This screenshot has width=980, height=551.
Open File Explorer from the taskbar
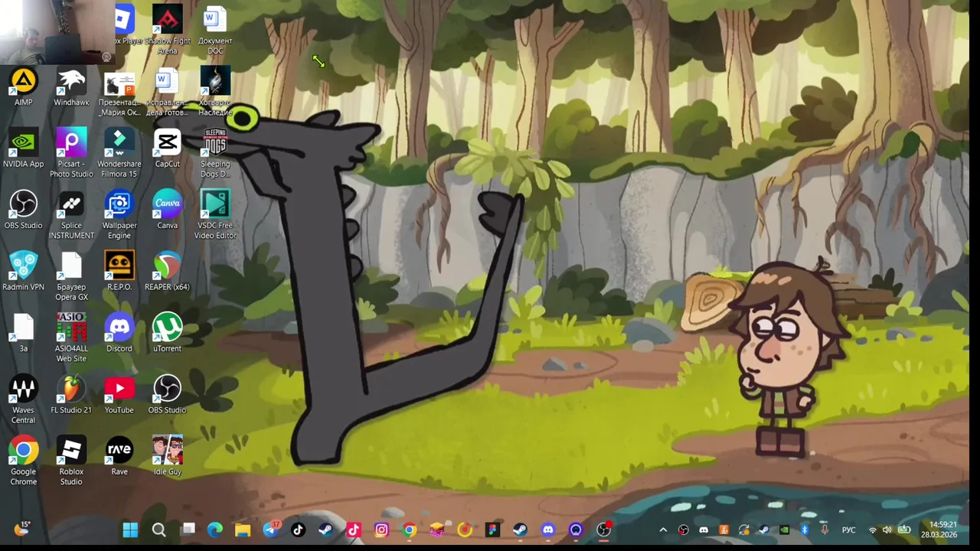click(x=243, y=530)
